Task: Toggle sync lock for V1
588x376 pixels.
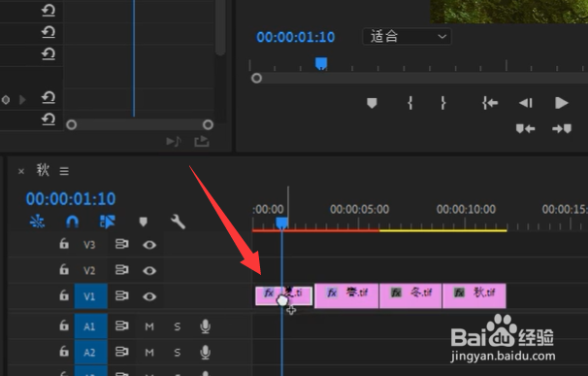Action: tap(122, 296)
